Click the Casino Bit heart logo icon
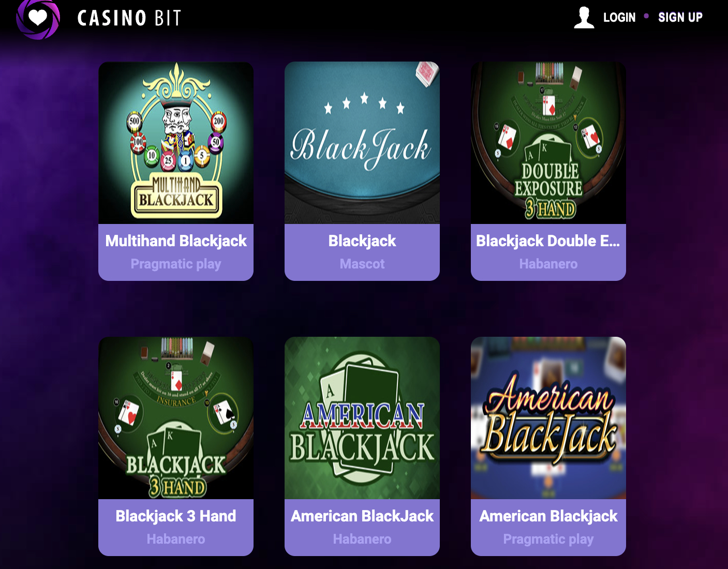 click(38, 19)
